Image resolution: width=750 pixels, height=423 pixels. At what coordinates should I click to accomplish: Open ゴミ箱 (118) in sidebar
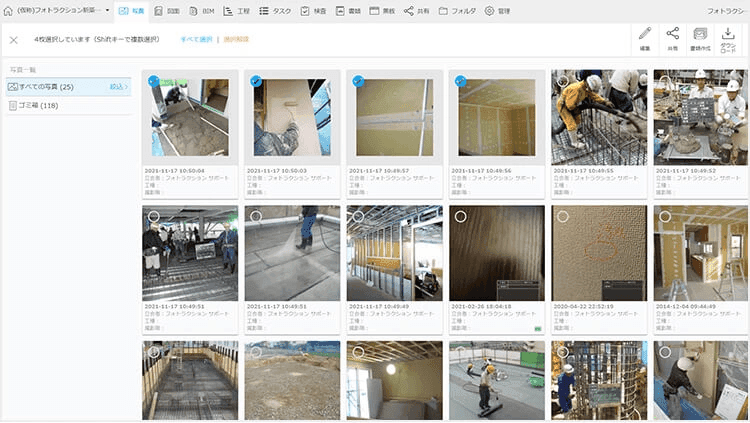(x=68, y=105)
